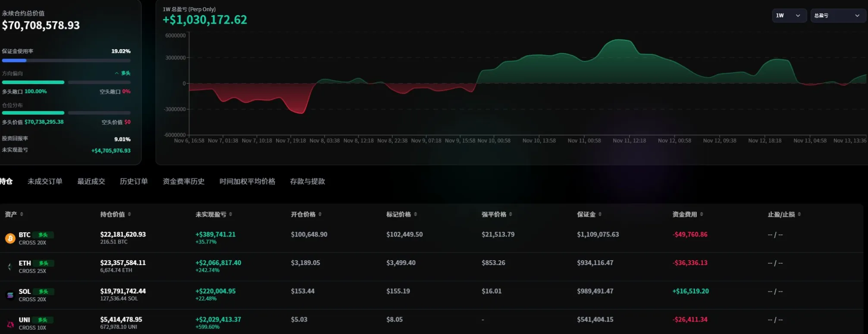Open the 1W timeframe dropdown
Viewport: 868px width, 334px height.
(789, 16)
